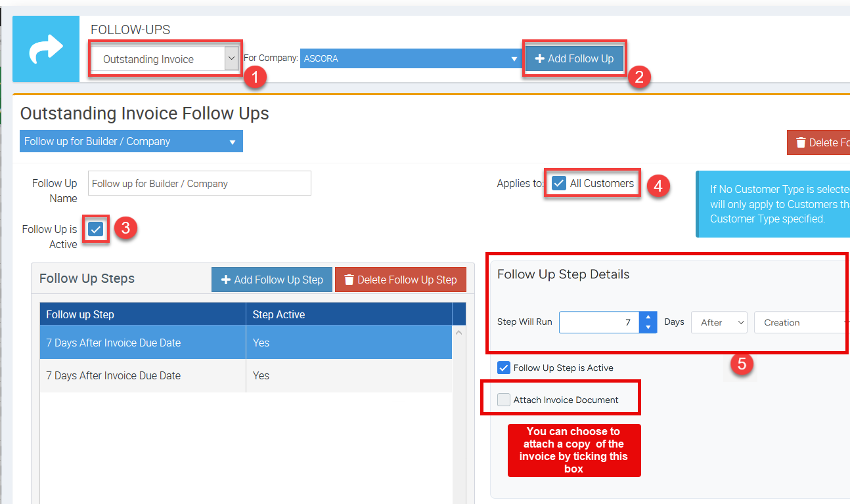Decrease Step Will Run days with down arrow

pos(648,327)
